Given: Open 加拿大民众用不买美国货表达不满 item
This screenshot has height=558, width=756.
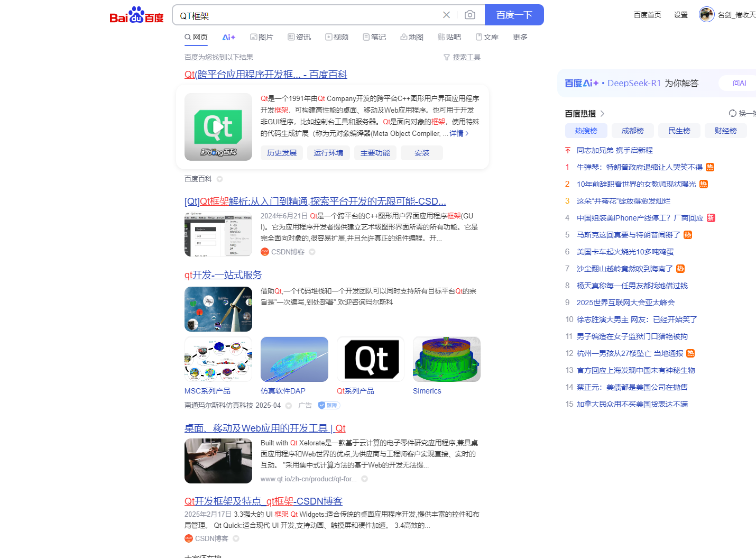Looking at the screenshot, I should pos(632,404).
